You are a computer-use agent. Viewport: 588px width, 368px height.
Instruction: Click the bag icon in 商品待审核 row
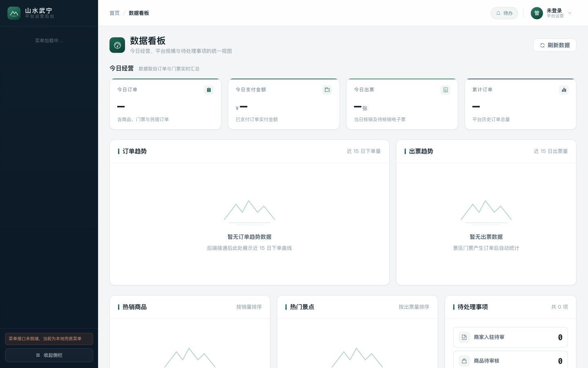pyautogui.click(x=464, y=361)
